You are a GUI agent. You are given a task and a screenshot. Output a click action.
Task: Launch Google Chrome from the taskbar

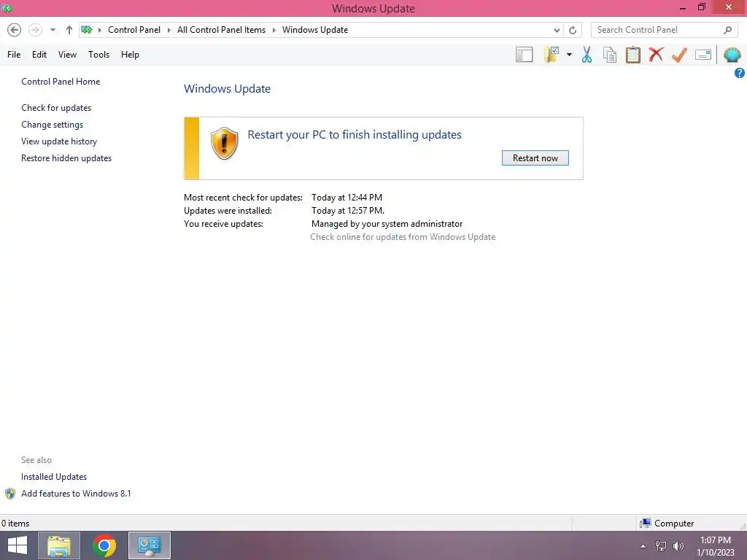(x=104, y=545)
